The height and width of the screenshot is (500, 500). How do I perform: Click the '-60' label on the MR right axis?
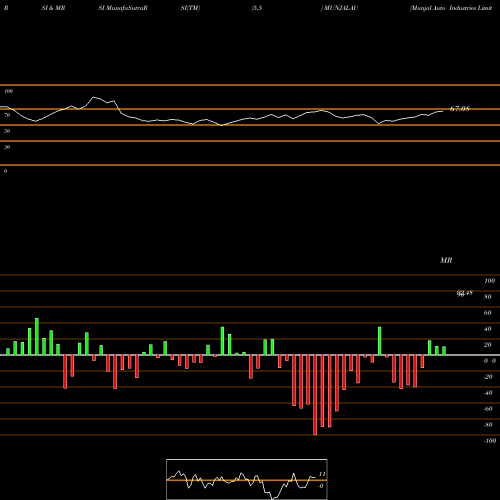point(488,409)
